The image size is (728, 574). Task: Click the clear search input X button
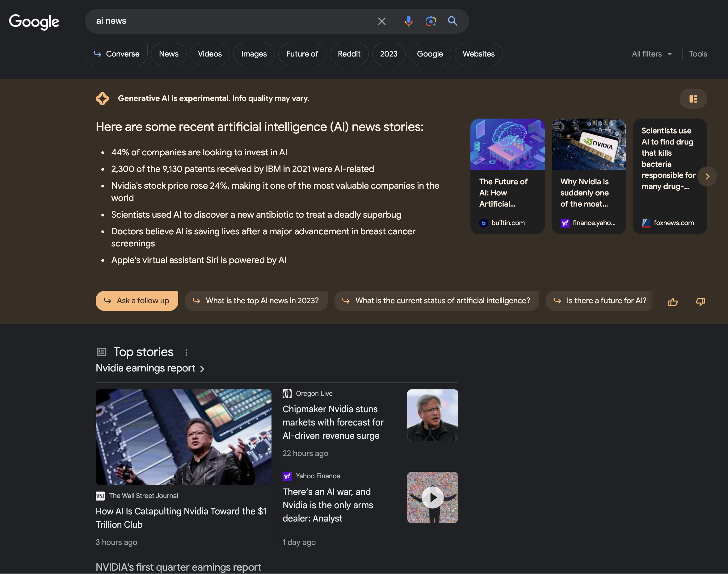[x=382, y=20]
